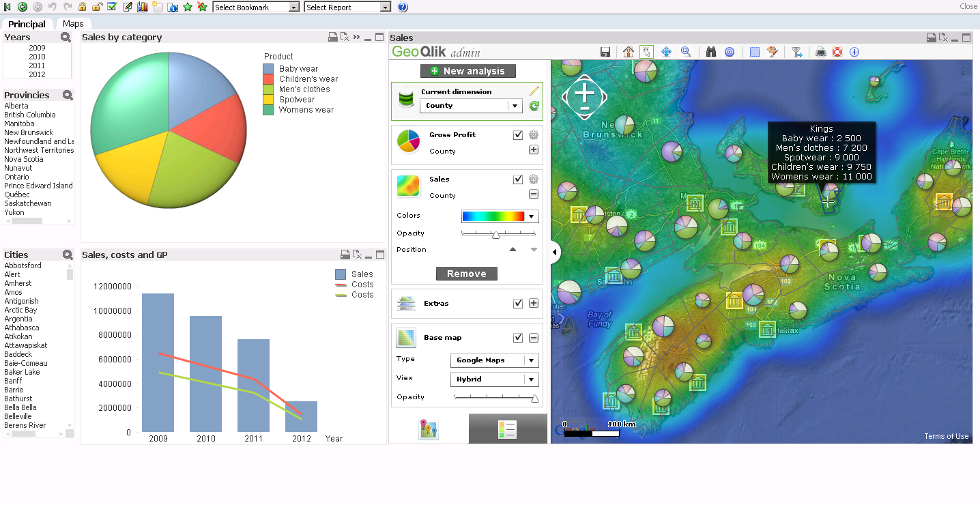Viewport: 980px width, 505px height.
Task: Click the filter funnel icon in GeoQlik toolbar
Action: tap(796, 51)
